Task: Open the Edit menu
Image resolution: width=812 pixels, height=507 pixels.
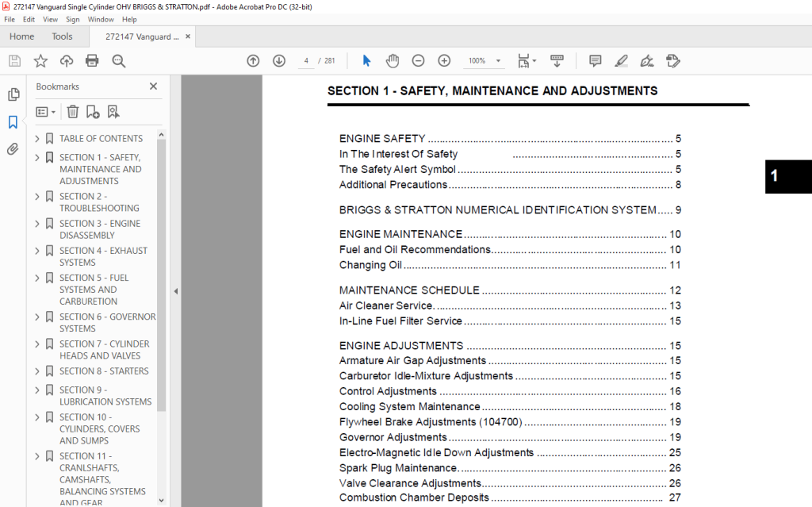Action: coord(29,19)
